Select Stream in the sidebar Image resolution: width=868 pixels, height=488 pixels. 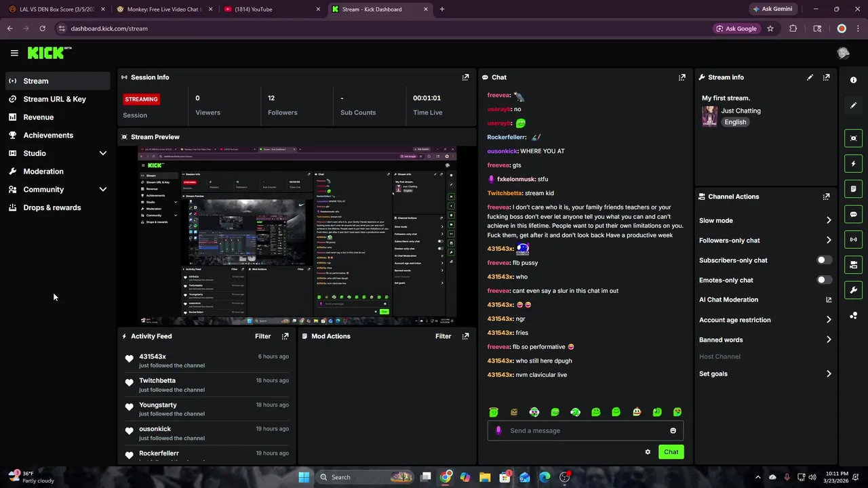58,81
